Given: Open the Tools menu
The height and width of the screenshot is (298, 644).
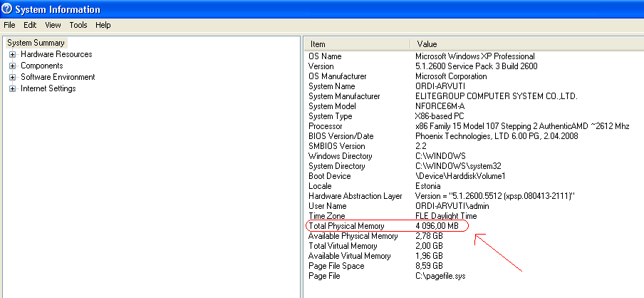Looking at the screenshot, I should pyautogui.click(x=78, y=25).
